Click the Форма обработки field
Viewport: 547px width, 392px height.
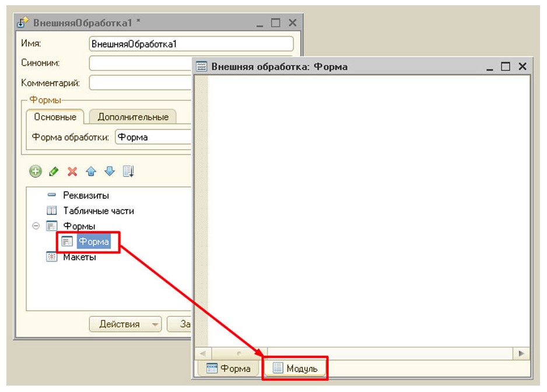[x=153, y=137]
